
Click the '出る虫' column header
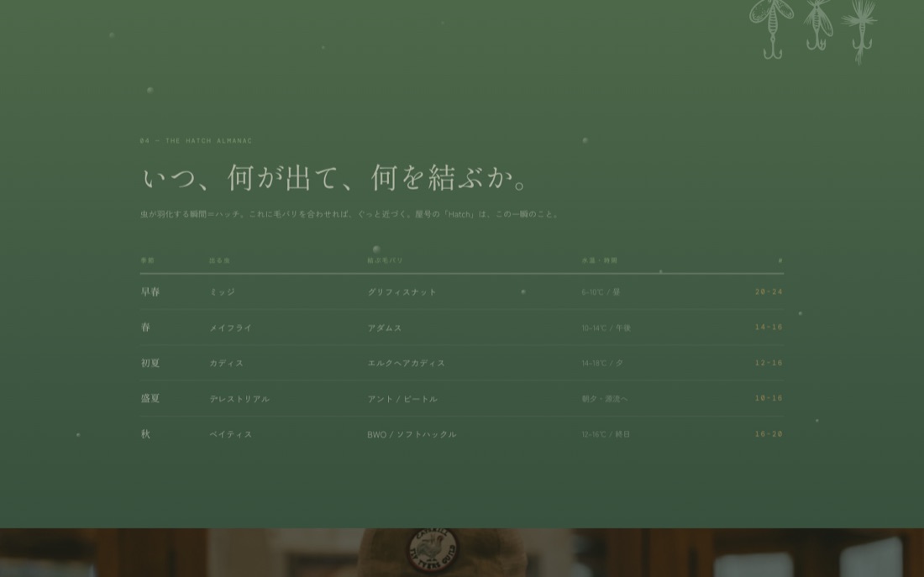pos(219,260)
